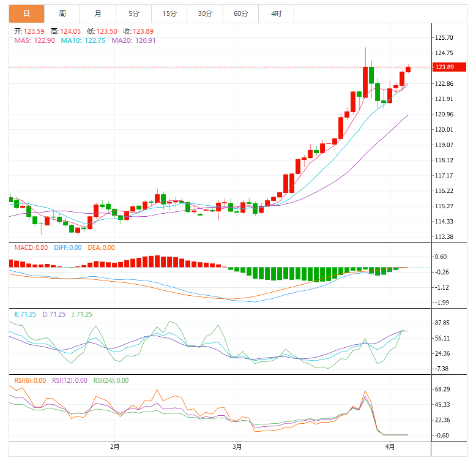Click the 收:123.89 close price value
Viewport: 476px width, 463px height.
(x=138, y=31)
